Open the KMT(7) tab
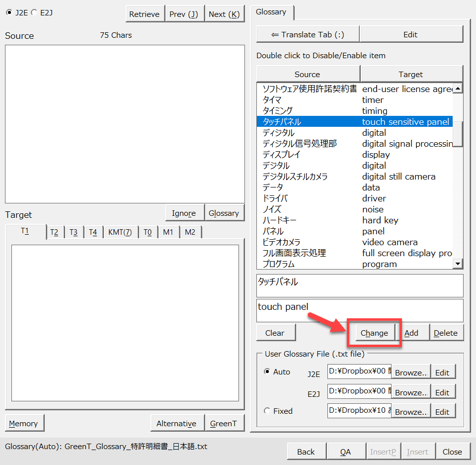The width and height of the screenshot is (476, 465). coord(120,232)
